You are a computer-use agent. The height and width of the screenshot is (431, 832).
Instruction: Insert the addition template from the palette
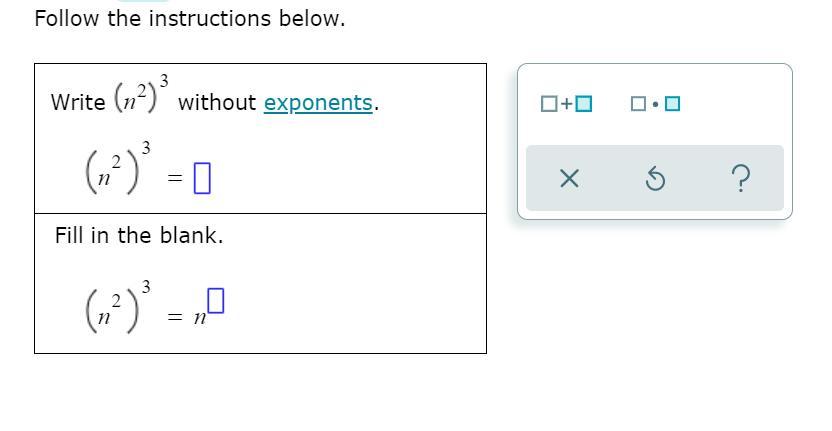(x=565, y=103)
